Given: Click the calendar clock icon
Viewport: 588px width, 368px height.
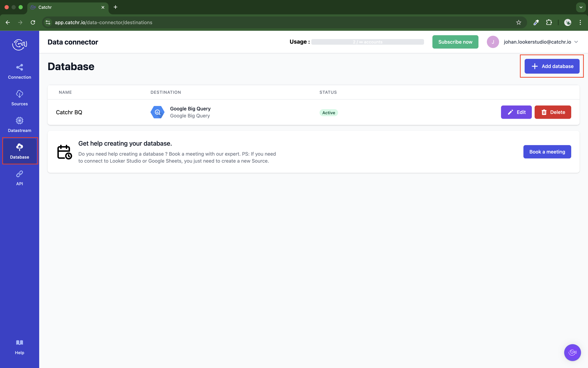Looking at the screenshot, I should [x=64, y=152].
